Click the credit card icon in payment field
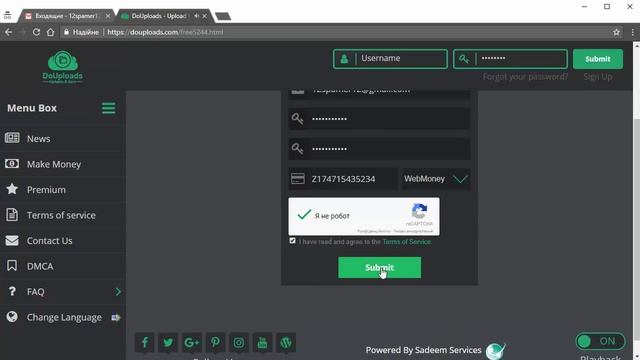Screen dimensions: 640x360 (x=298, y=178)
